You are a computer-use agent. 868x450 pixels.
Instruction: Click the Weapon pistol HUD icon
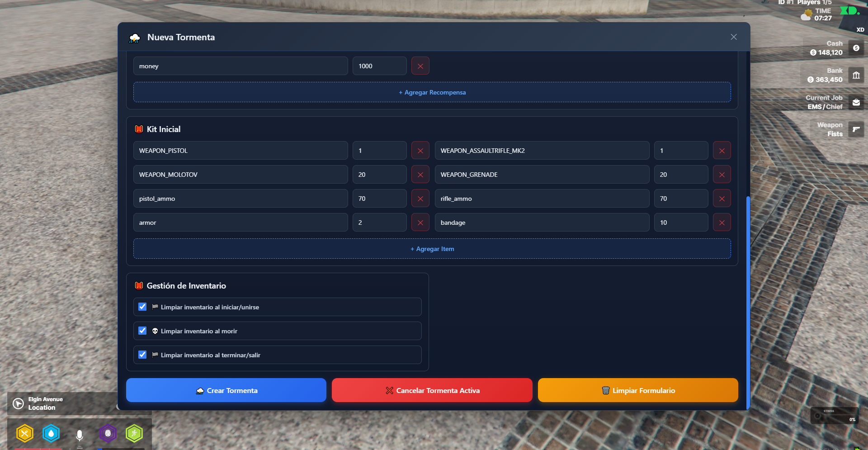pos(856,129)
